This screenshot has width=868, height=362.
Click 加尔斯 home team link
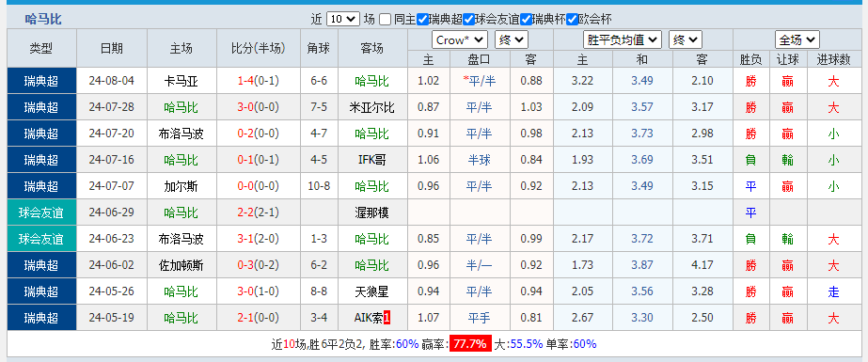pos(181,186)
